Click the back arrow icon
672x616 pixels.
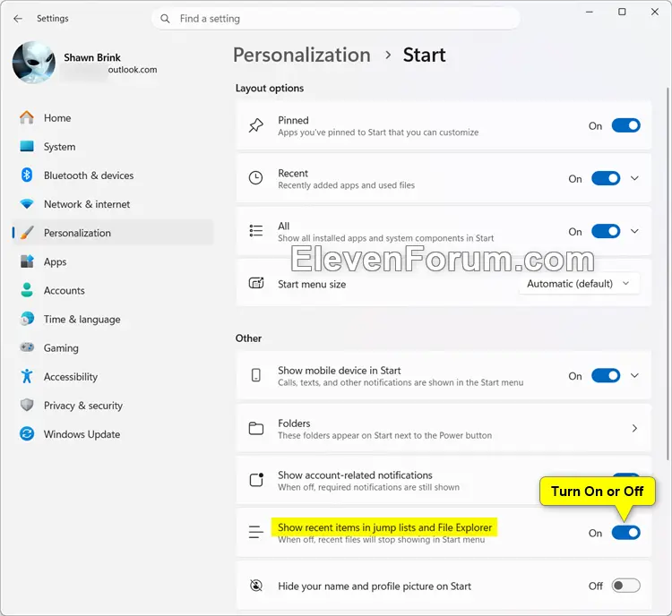(18, 19)
